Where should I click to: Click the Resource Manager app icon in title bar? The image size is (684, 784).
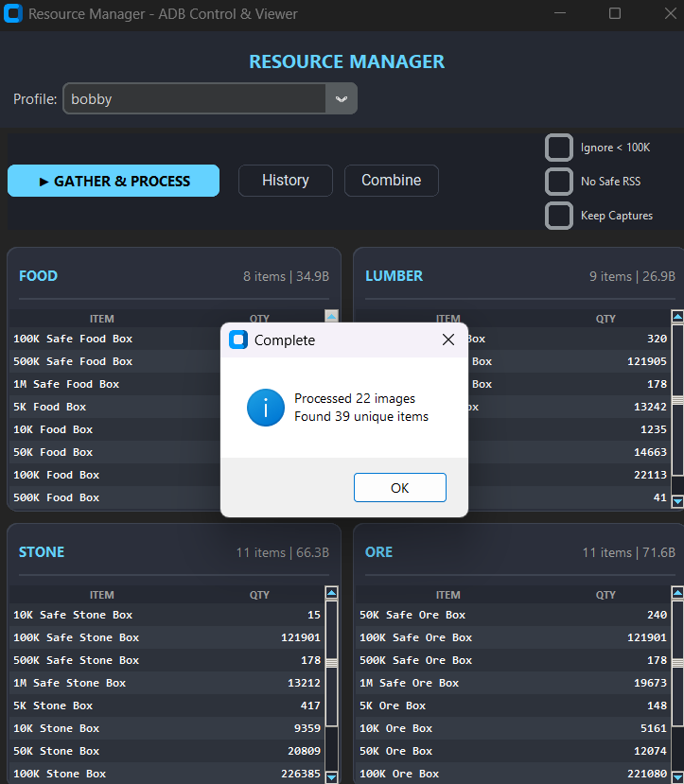coord(13,14)
